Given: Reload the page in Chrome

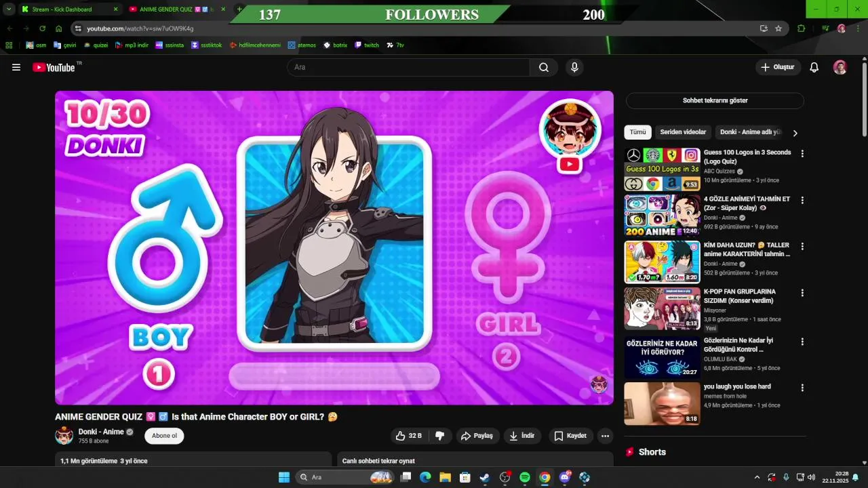Looking at the screenshot, I should coord(42,28).
